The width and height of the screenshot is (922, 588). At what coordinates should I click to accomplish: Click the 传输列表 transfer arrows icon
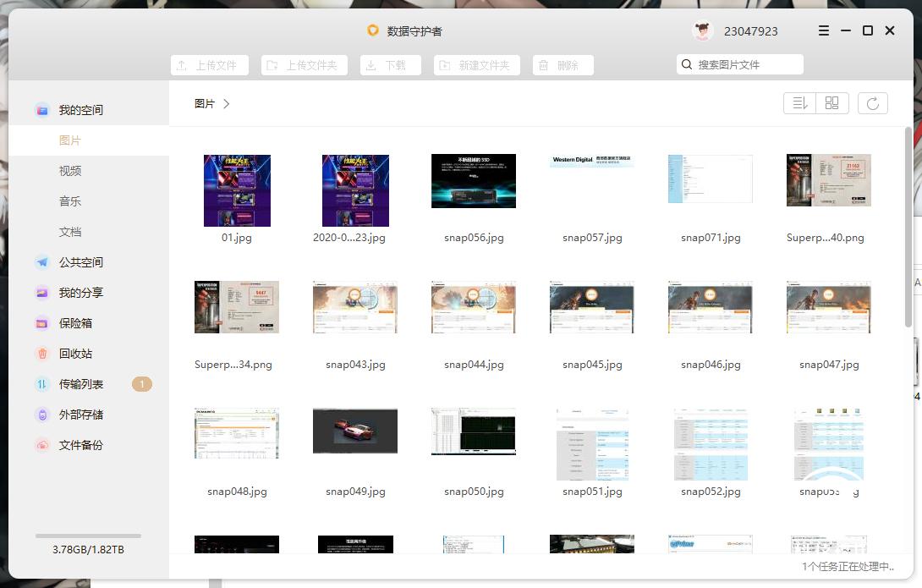tap(42, 384)
